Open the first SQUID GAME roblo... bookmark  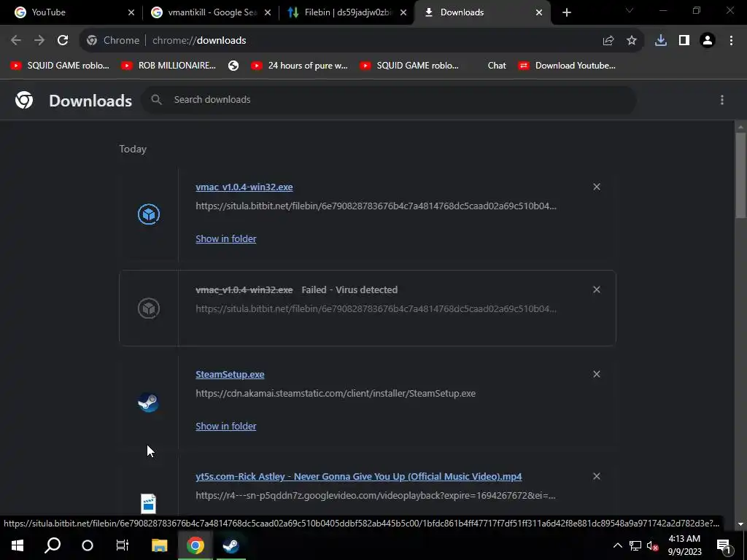tap(60, 66)
